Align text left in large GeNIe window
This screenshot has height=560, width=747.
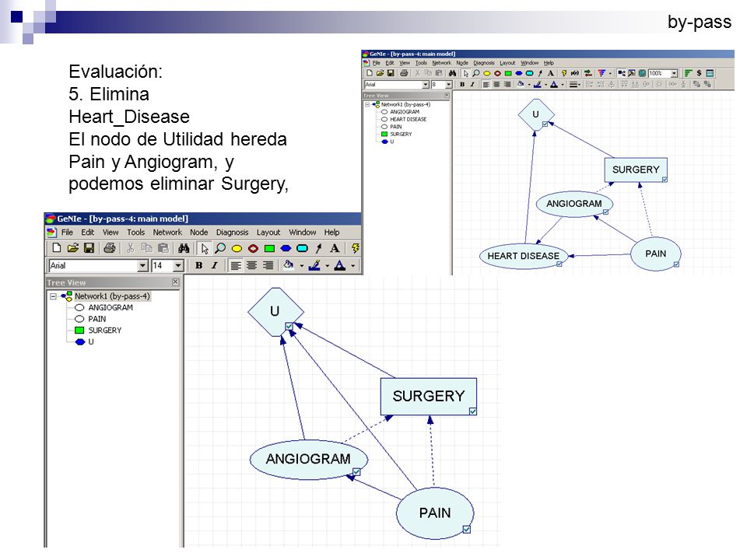pos(235,266)
